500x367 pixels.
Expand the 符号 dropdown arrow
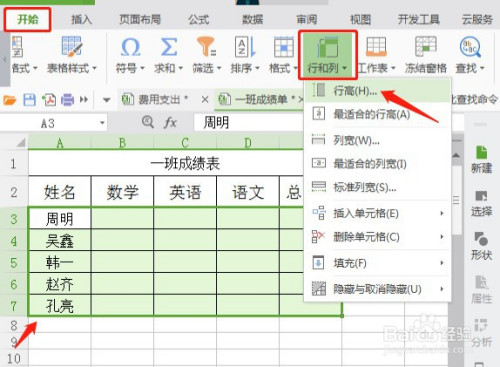click(142, 68)
